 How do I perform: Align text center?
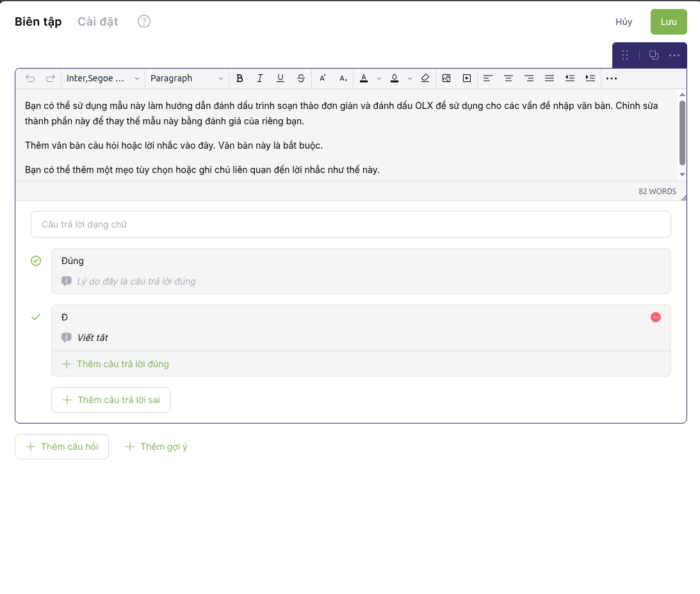pyautogui.click(x=509, y=79)
